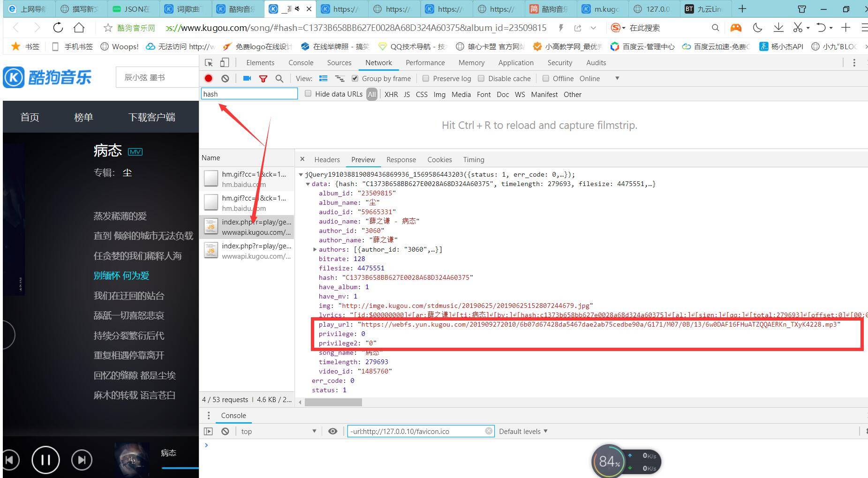Viewport: 868px width, 478px height.
Task: Click the network filter input containing hash
Action: pyautogui.click(x=249, y=94)
